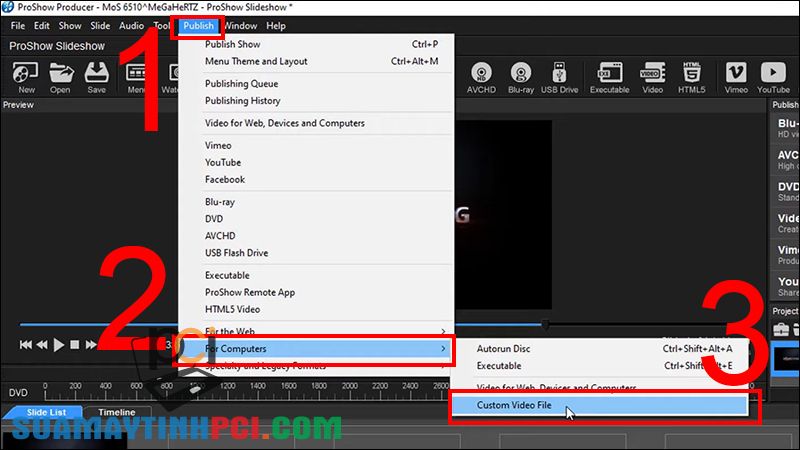Click the New show toolbar icon
The height and width of the screenshot is (450, 800).
[26, 77]
